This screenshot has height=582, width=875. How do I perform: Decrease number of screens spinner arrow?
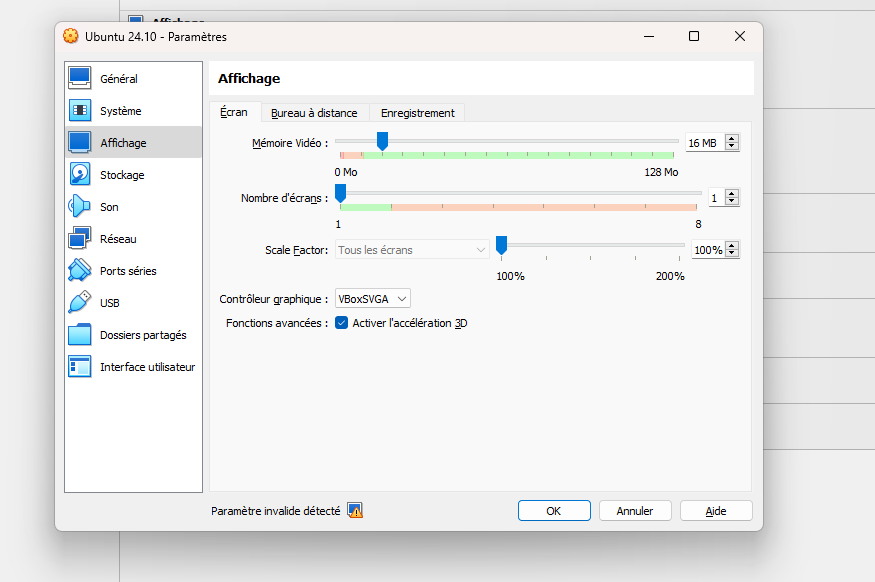[x=732, y=201]
